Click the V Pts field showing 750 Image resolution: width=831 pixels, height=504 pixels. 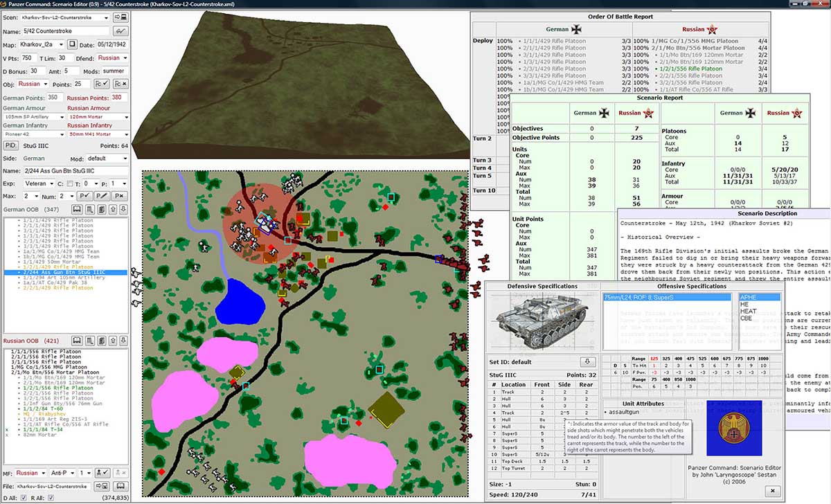click(30, 57)
